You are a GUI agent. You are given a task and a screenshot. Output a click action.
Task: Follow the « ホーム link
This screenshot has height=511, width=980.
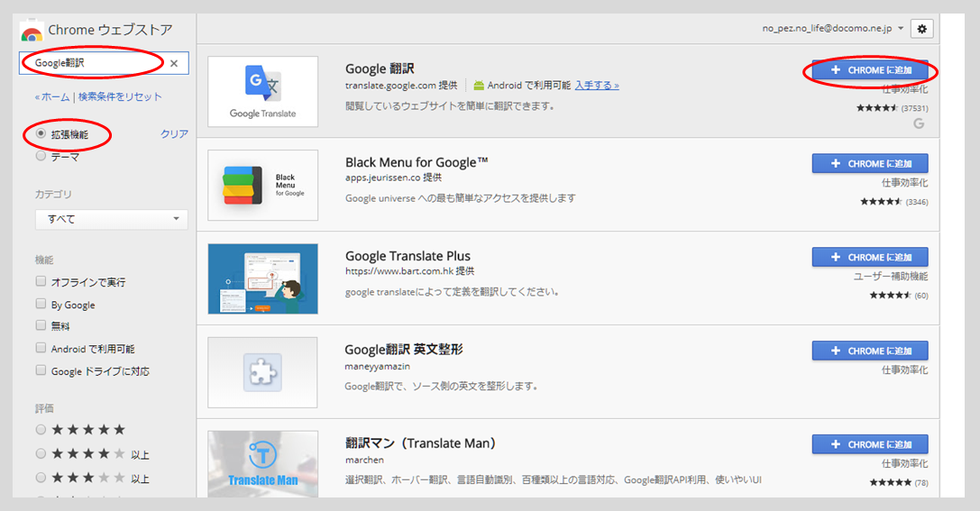point(52,96)
